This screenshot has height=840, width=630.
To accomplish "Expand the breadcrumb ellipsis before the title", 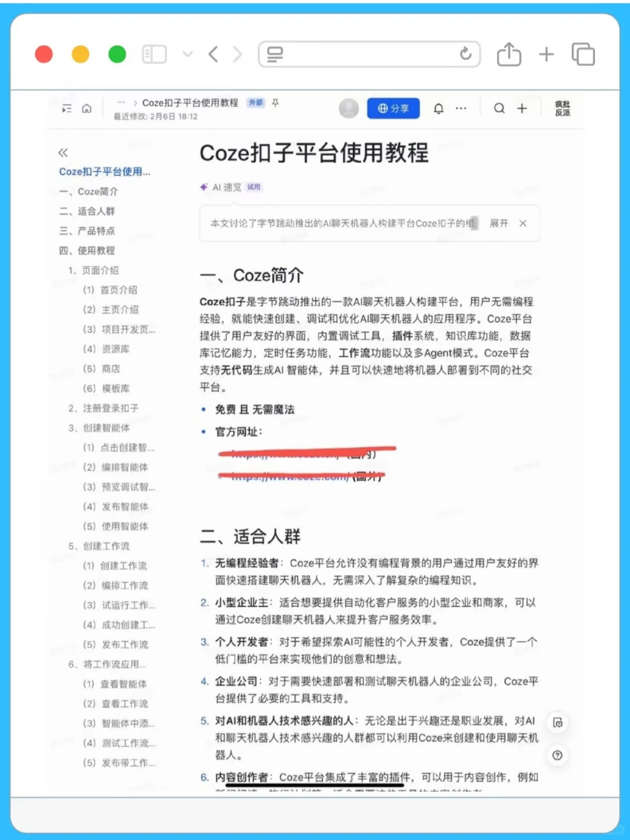I will click(x=121, y=102).
